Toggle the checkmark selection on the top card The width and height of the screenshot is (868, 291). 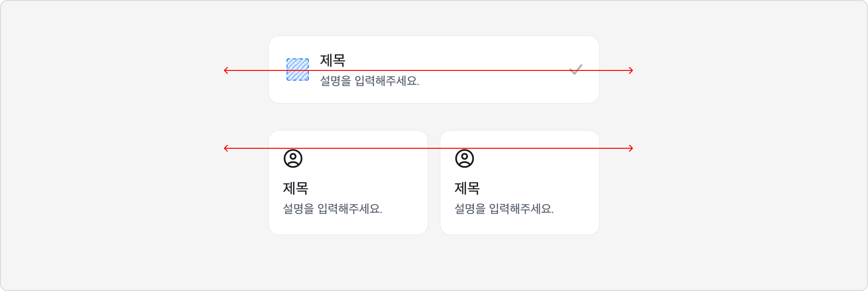(x=576, y=70)
